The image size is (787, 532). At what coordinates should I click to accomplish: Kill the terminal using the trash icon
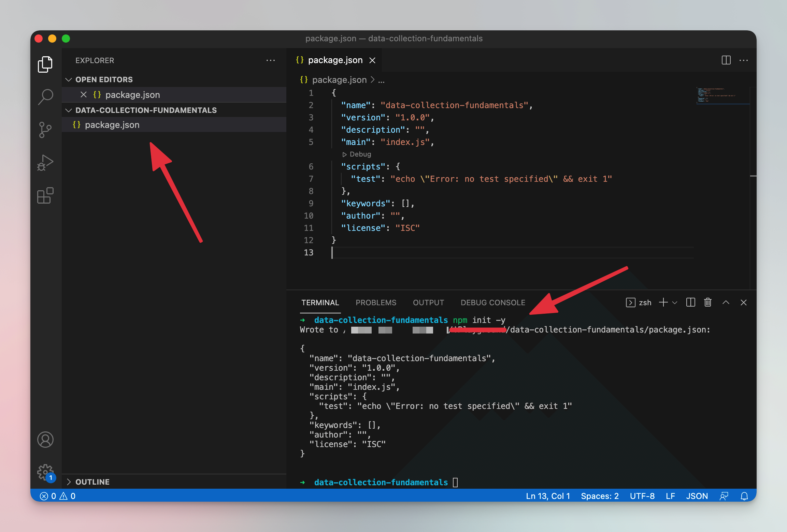pos(707,302)
